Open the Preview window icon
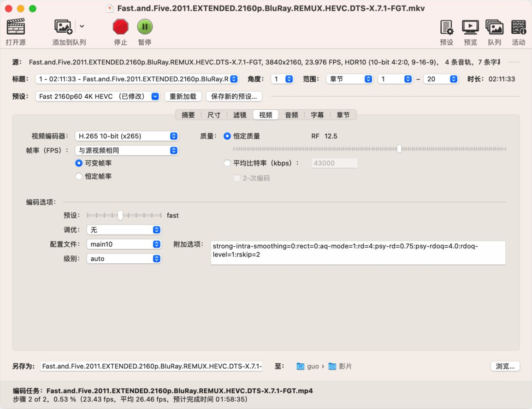 point(470,27)
